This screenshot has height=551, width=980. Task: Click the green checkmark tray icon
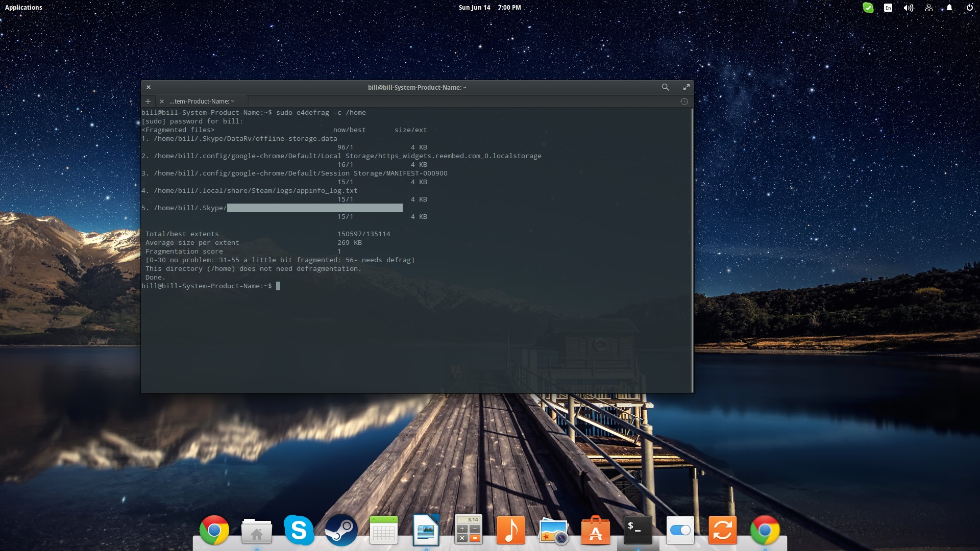coord(868,8)
